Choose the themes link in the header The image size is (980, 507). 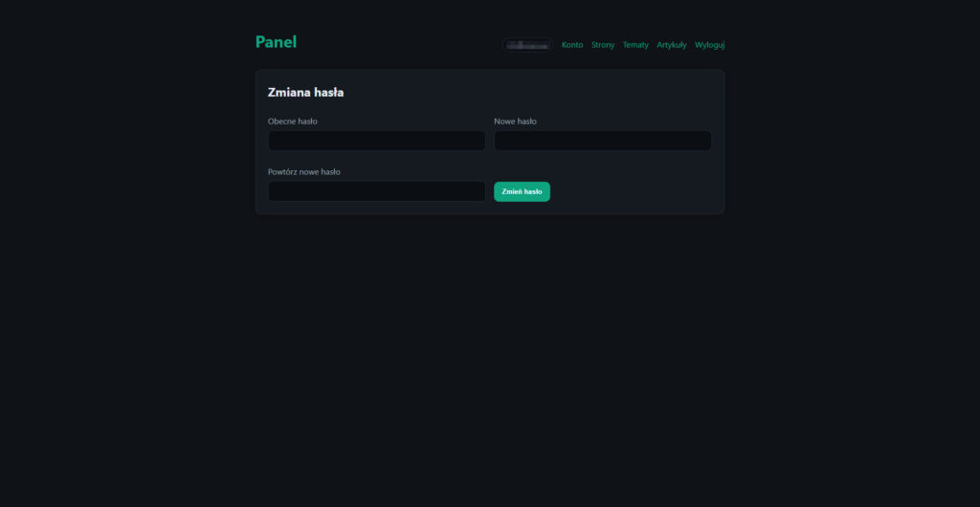[635, 45]
